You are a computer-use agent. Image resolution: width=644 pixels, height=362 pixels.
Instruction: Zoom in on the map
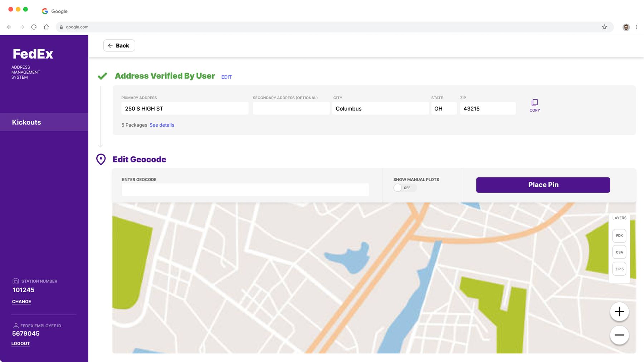619,312
